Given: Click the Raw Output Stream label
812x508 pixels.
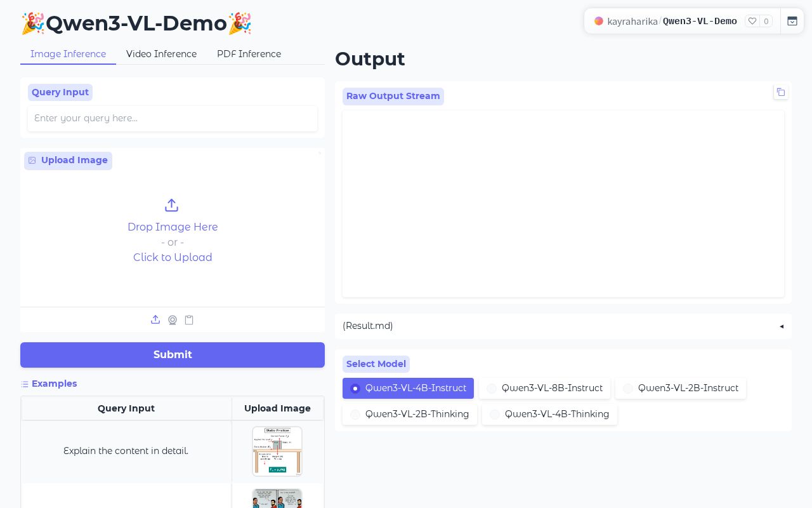Looking at the screenshot, I should [x=393, y=96].
